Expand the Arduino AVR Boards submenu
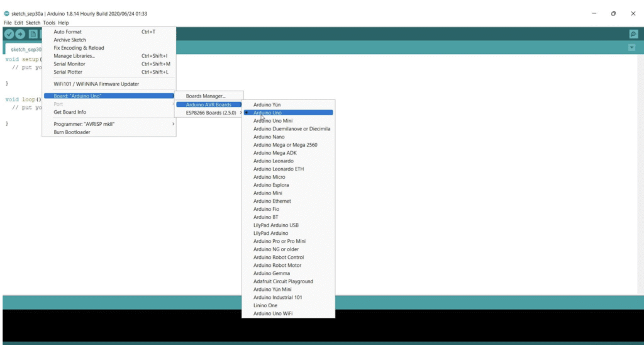Image resolution: width=644 pixels, height=345 pixels. [x=208, y=105]
